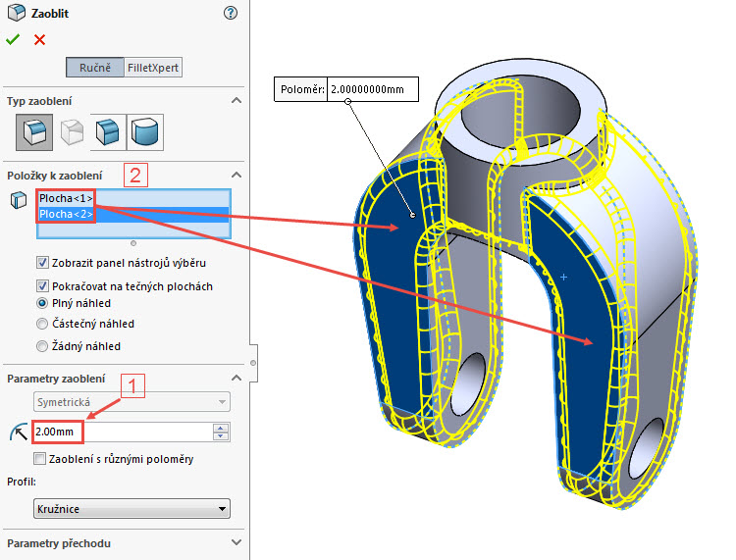Click the panel splitter handle on right edge
Screen dimensions: 736x560
click(x=253, y=363)
